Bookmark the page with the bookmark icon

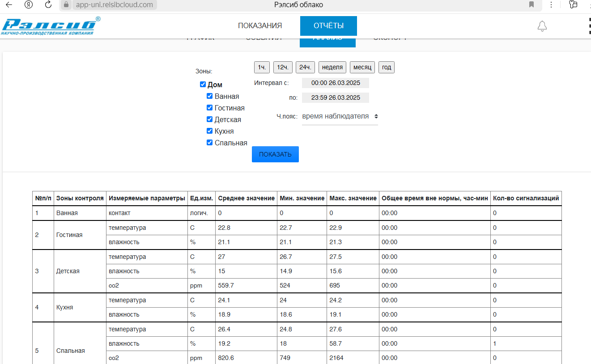coord(531,5)
